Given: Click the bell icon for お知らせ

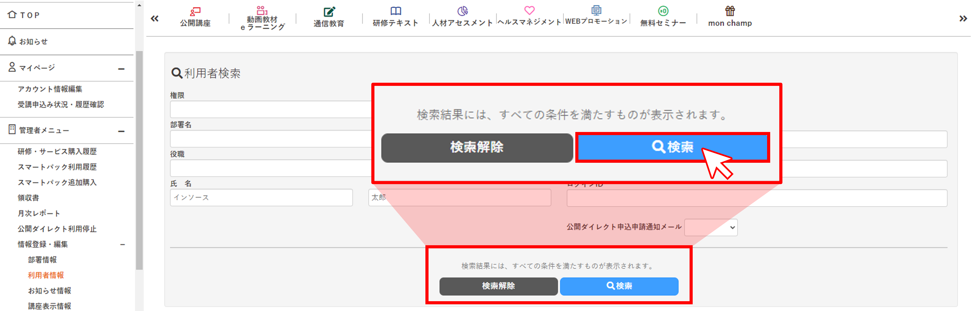Looking at the screenshot, I should click(12, 41).
